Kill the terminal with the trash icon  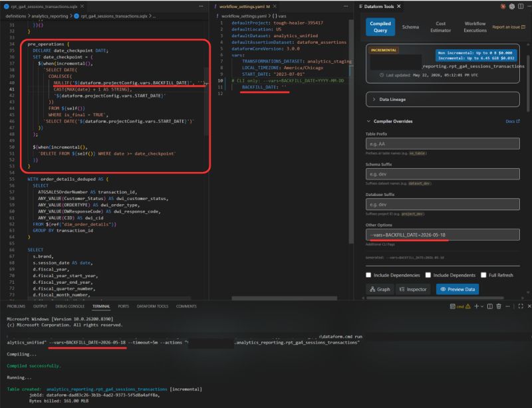(x=499, y=306)
